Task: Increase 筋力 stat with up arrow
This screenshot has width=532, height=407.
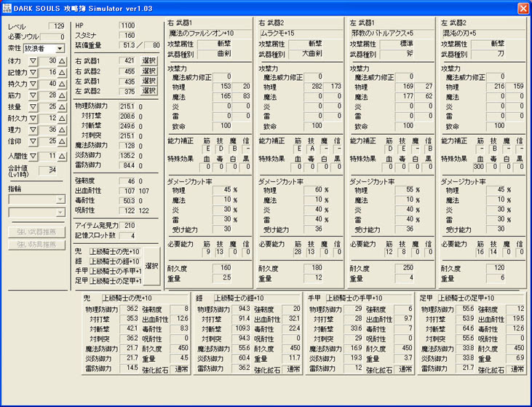Action: 62,95
